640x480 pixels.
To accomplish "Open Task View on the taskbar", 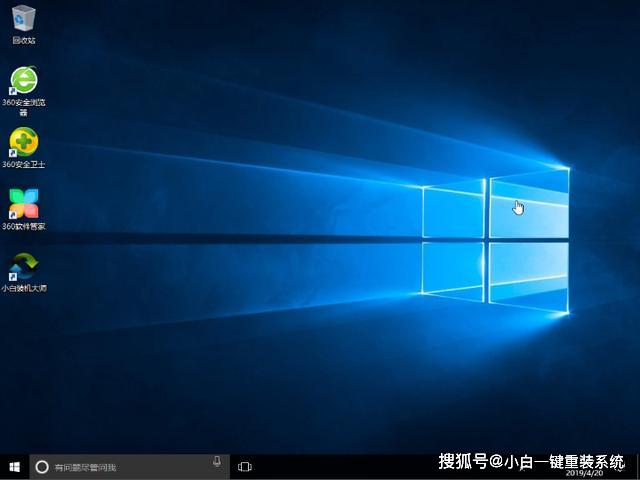I will click(x=244, y=467).
